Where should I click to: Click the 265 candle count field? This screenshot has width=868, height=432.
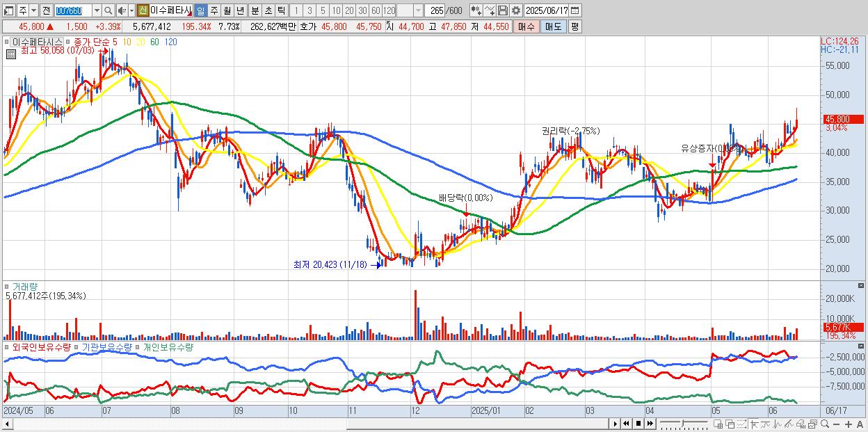click(435, 10)
